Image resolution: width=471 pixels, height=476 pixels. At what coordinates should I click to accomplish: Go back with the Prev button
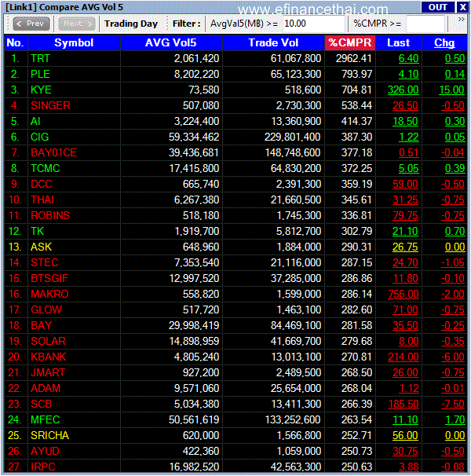click(31, 24)
